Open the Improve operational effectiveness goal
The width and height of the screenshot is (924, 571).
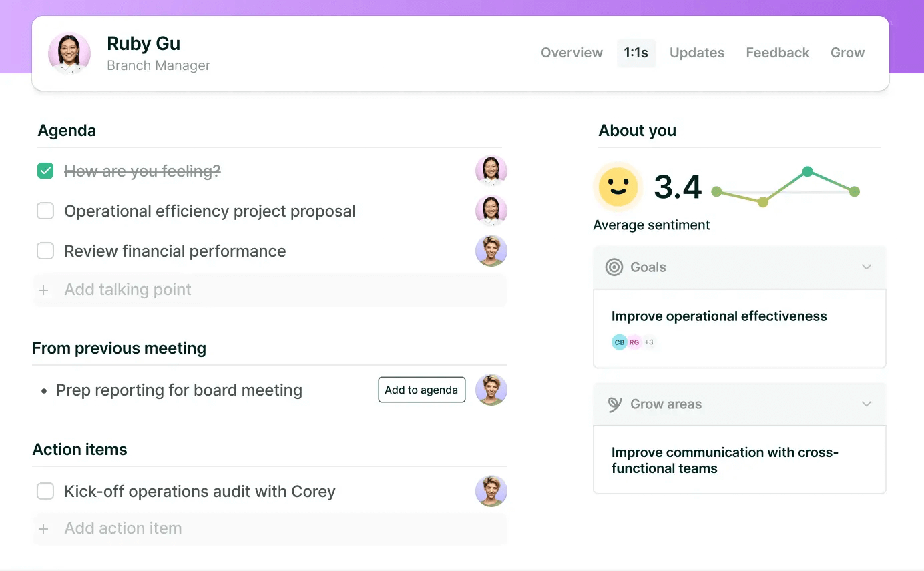point(718,316)
